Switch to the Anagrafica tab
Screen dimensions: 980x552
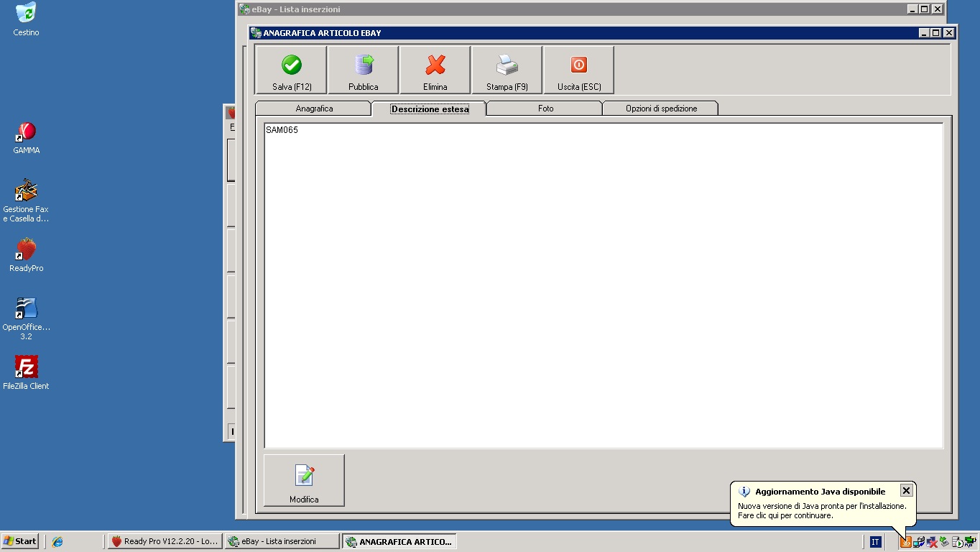coord(314,109)
